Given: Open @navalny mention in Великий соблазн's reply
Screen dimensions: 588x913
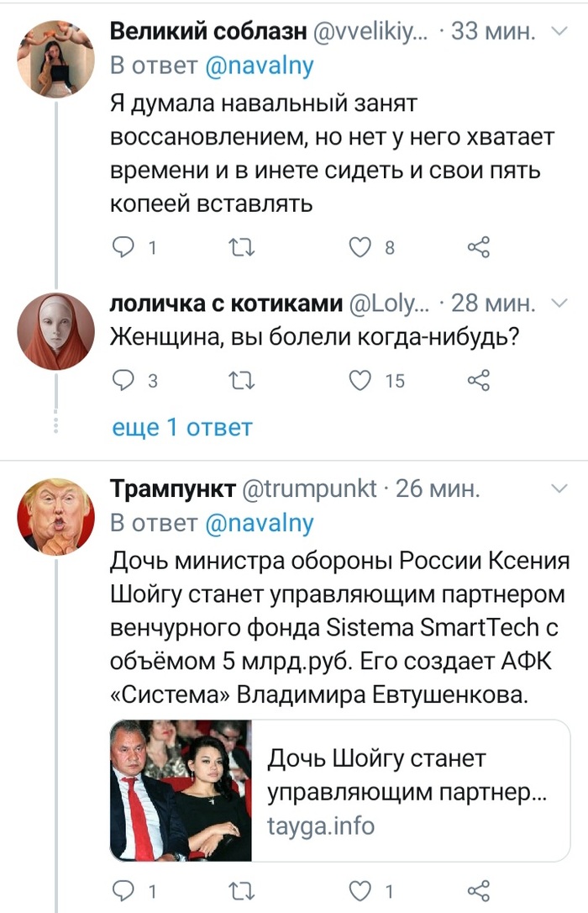Looking at the screenshot, I should [x=259, y=67].
